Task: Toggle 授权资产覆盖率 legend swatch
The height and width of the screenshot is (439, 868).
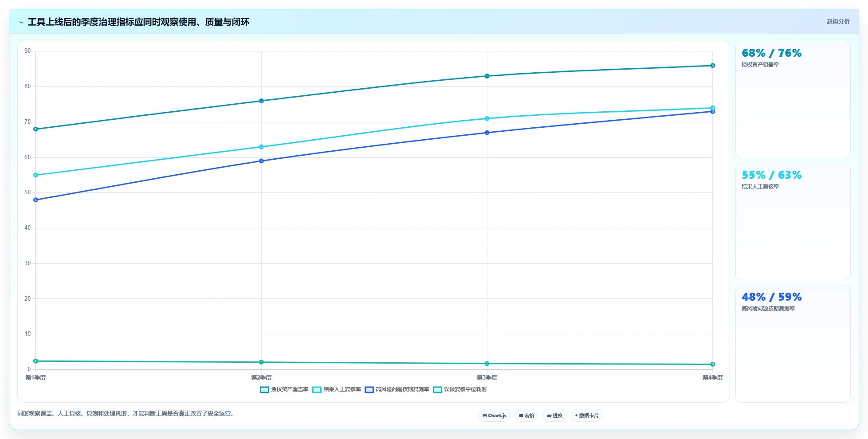Action: tap(264, 390)
